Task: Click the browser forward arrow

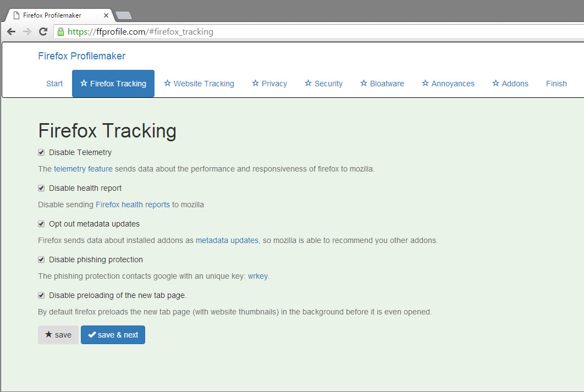Action: tap(27, 32)
